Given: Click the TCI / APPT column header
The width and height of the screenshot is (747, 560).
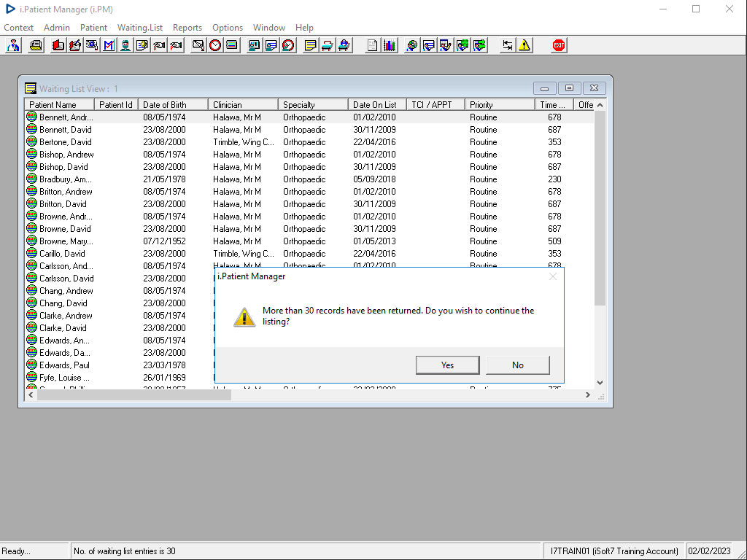Looking at the screenshot, I should coord(436,105).
